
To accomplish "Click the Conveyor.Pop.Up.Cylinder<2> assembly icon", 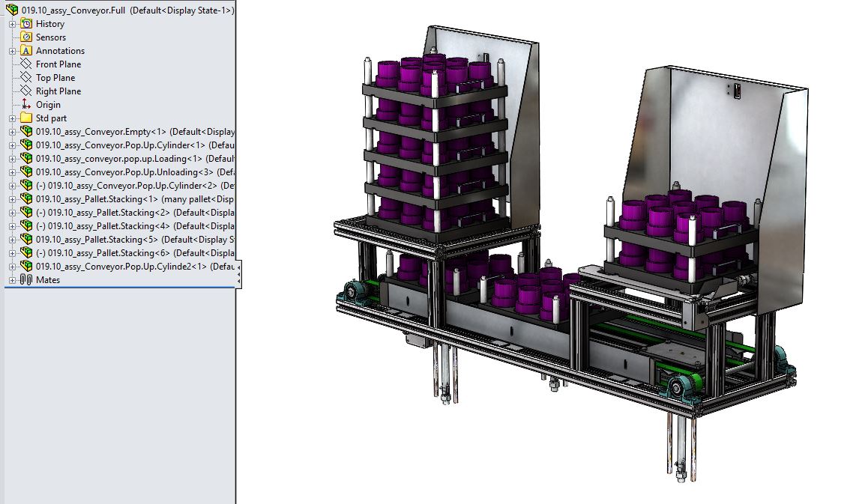I will tap(26, 185).
